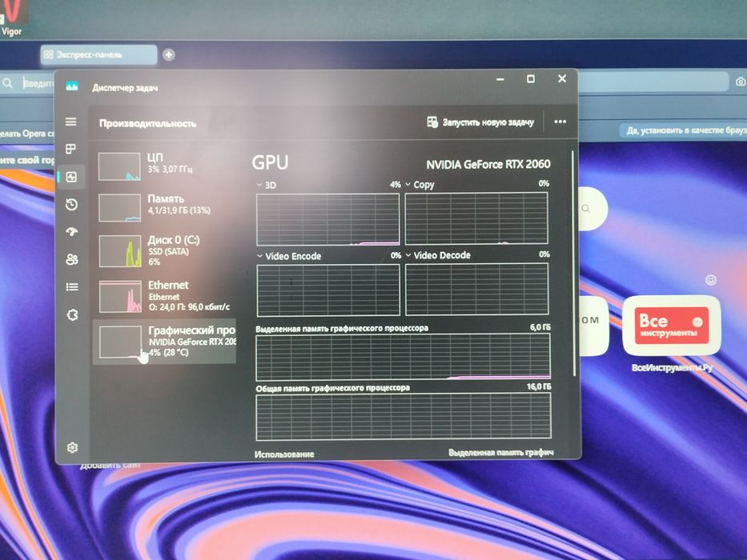The width and height of the screenshot is (747, 560).
Task: Click the Task Manager vertical scrollbar
Action: [x=573, y=263]
